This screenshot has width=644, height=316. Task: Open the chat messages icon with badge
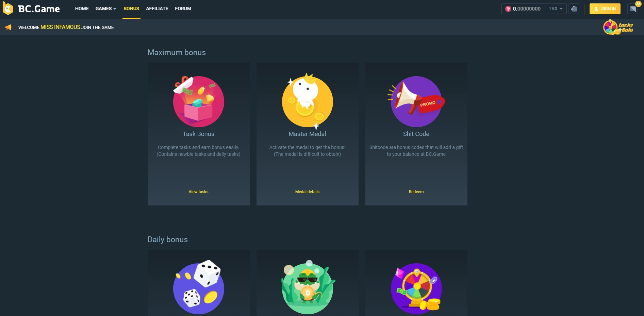[x=633, y=9]
